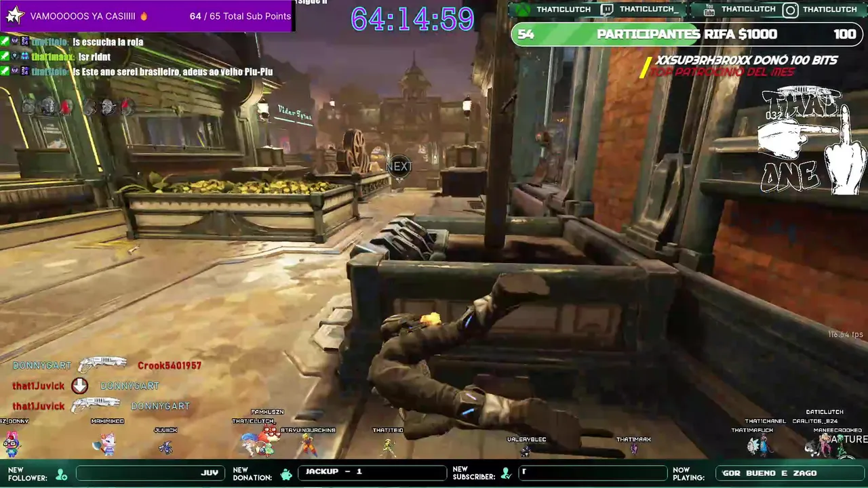Click the CARLITOS_824 viewer name label
The height and width of the screenshot is (488, 868).
pos(815,421)
